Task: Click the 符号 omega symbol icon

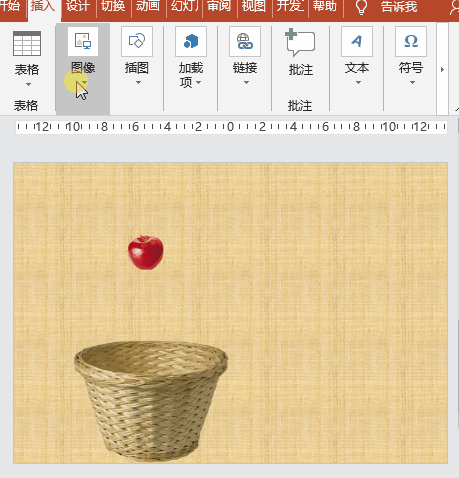Action: [x=411, y=41]
